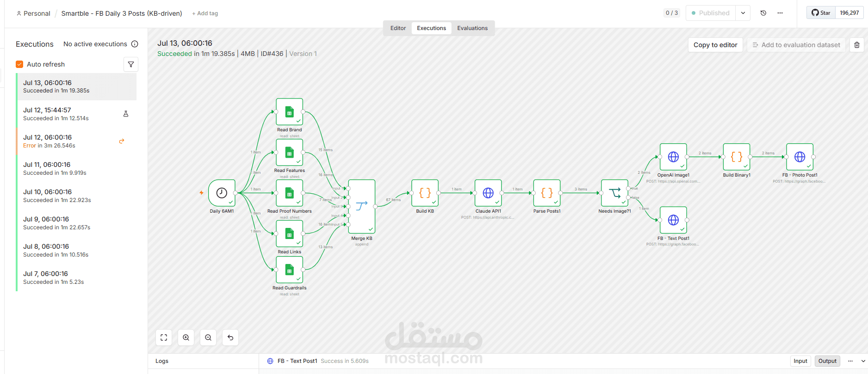Viewport: 868px width, 374px height.
Task: Open the Needs Image?1 IF node
Action: 614,193
